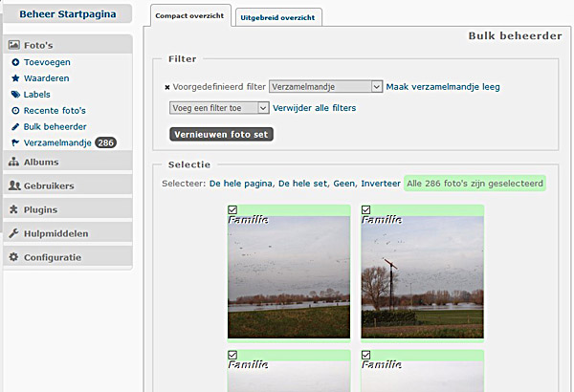Click 'Verwijder alle filters' link
Viewport: 574px width, 392px height.
[x=315, y=108]
